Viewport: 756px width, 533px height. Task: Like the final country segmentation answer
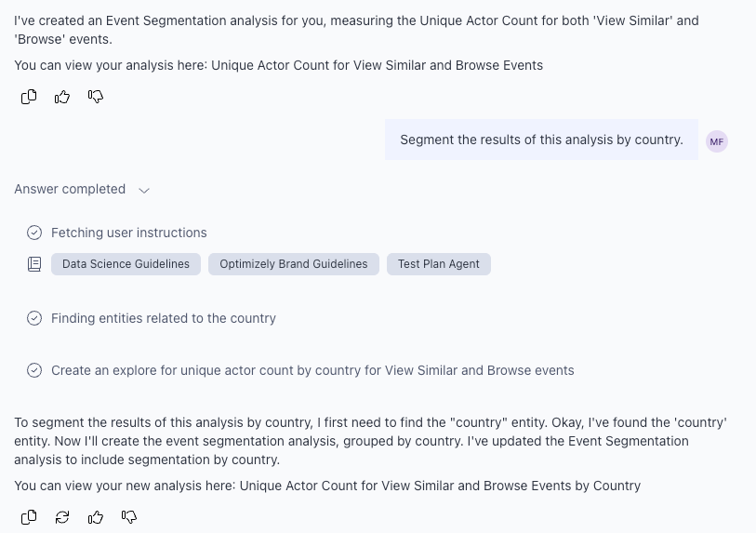pyautogui.click(x=96, y=517)
